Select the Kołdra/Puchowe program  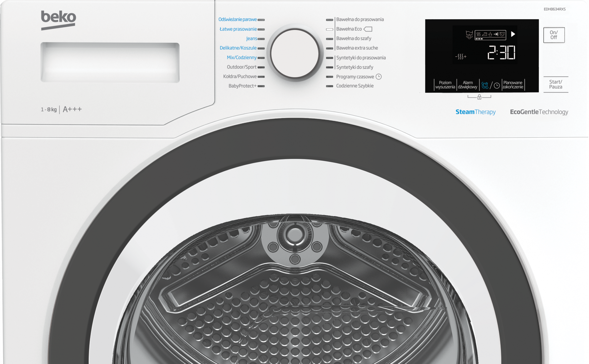(x=240, y=76)
